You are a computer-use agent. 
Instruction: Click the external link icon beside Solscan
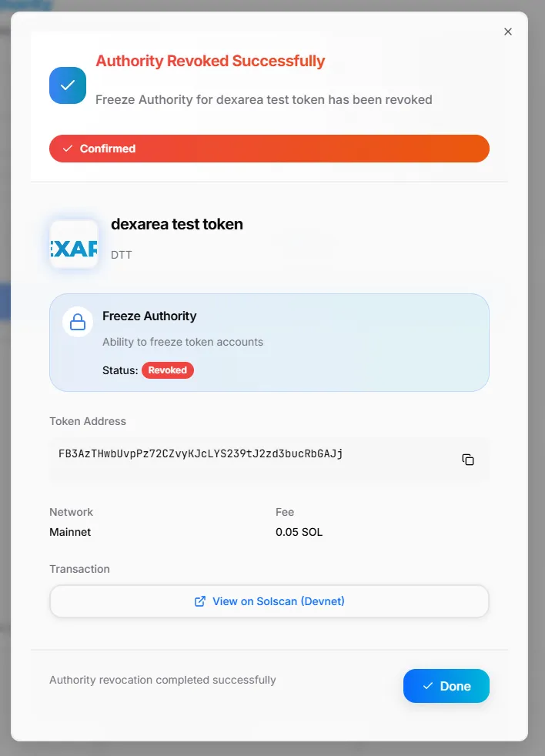coord(200,601)
